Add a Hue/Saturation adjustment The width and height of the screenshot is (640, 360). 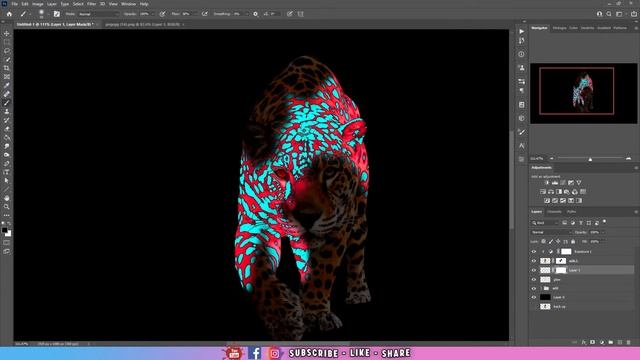(x=543, y=191)
